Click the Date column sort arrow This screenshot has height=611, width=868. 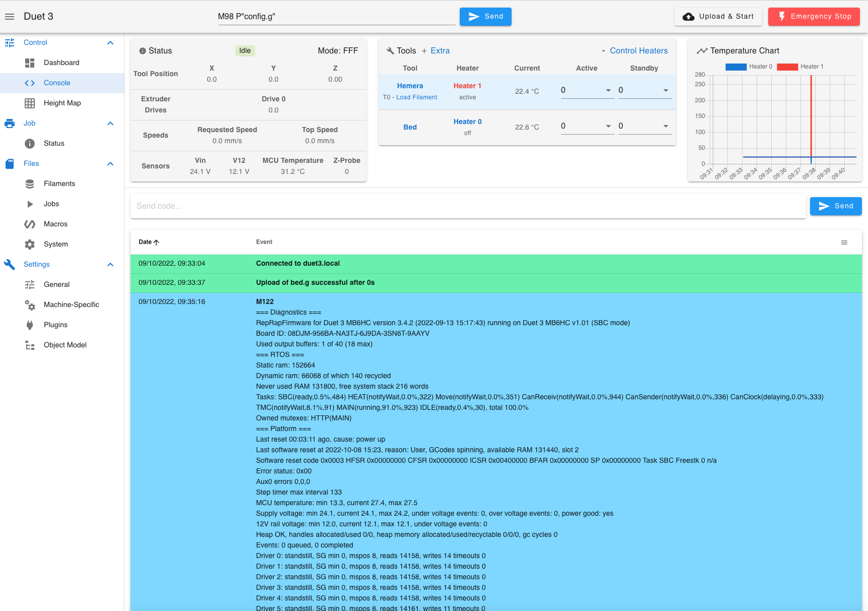pyautogui.click(x=156, y=242)
